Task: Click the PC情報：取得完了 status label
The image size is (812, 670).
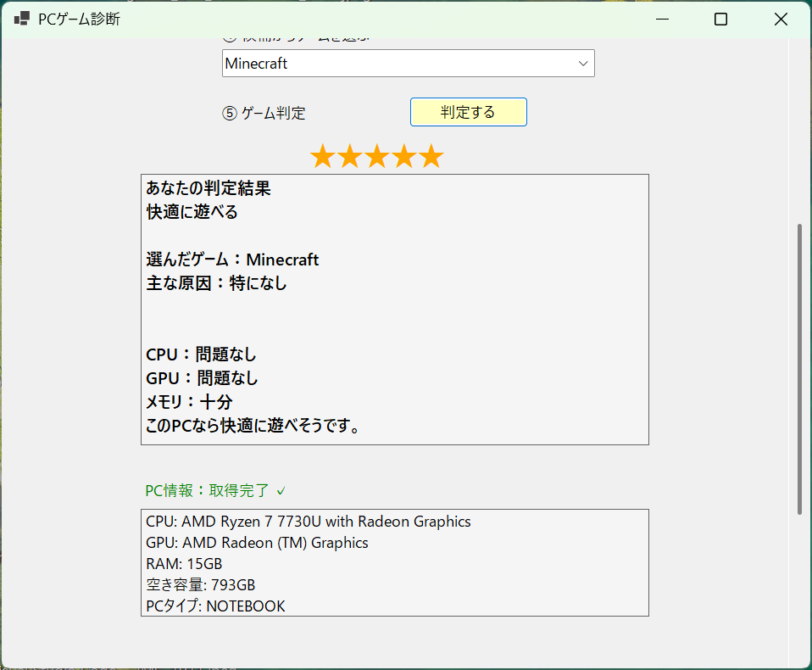Action: [215, 491]
